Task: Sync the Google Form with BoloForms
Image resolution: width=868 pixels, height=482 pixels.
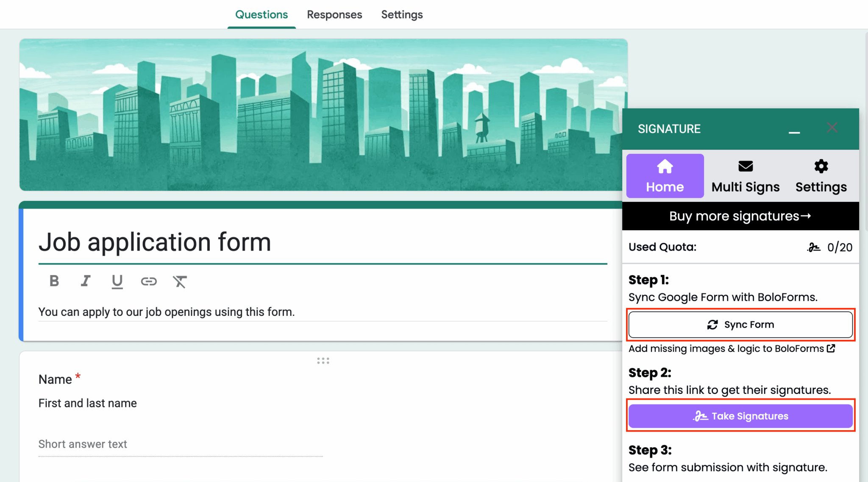Action: coord(740,324)
